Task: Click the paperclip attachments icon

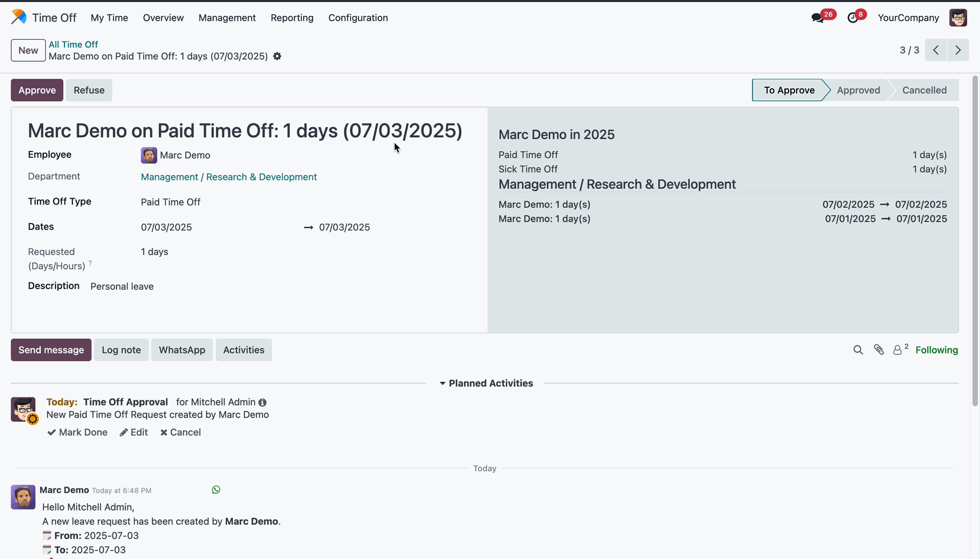Action: (878, 350)
